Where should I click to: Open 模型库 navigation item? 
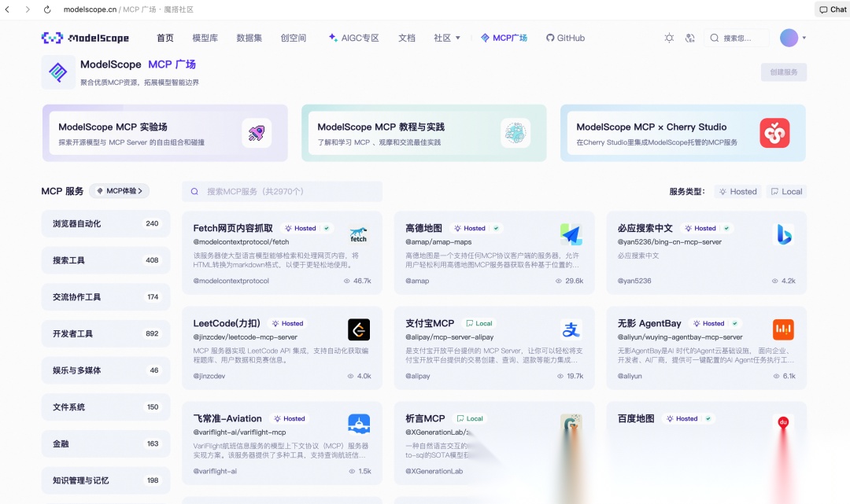[205, 38]
